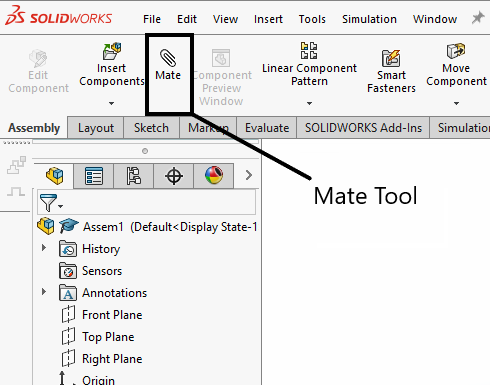This screenshot has height=385, width=490.
Task: Open the Tools menu
Action: (x=312, y=19)
